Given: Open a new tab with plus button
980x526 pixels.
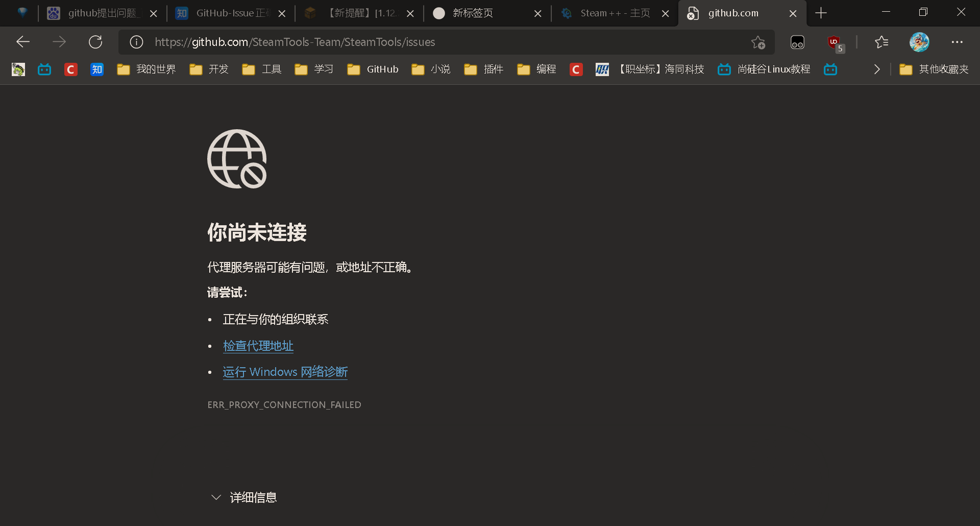Looking at the screenshot, I should (821, 13).
